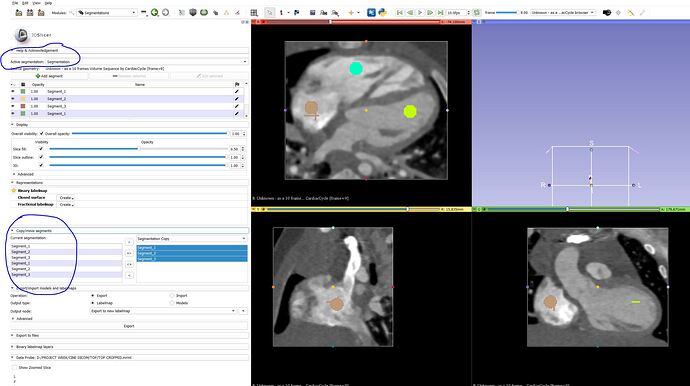Click Segment_3 brown color swatch
The height and width of the screenshot is (386, 690).
[23, 106]
